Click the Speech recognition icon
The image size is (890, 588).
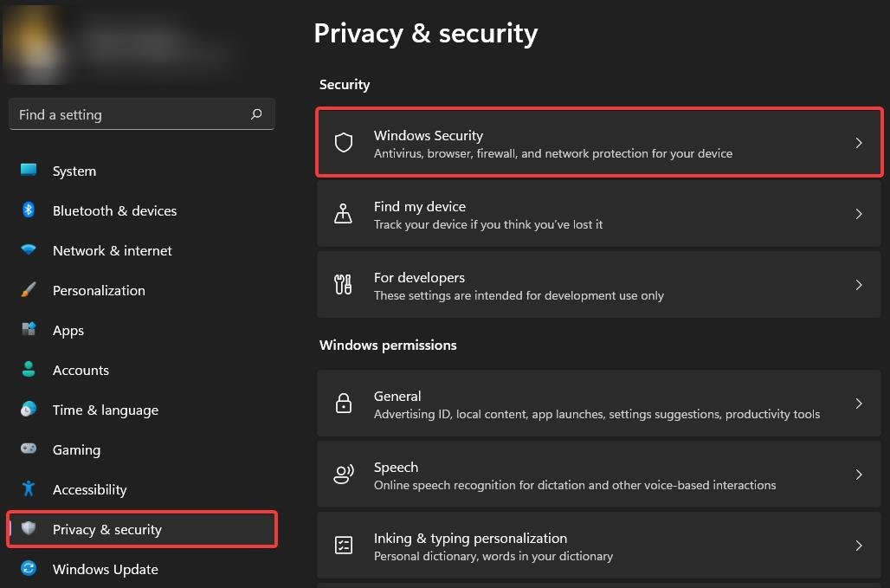(x=344, y=475)
